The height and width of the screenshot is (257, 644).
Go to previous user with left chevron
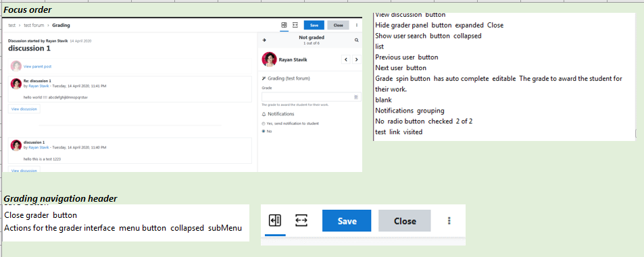[346, 59]
